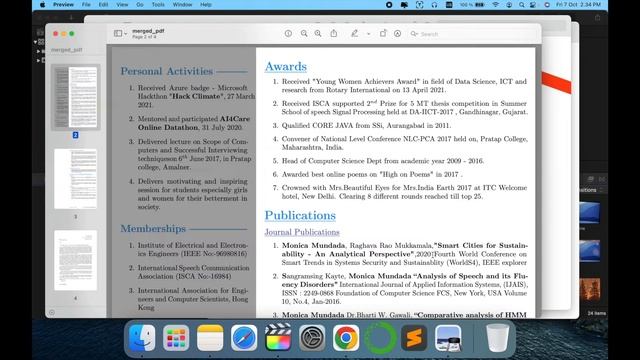Image resolution: width=640 pixels, height=360 pixels.
Task: Launch Safari from the Dock
Action: 244,338
